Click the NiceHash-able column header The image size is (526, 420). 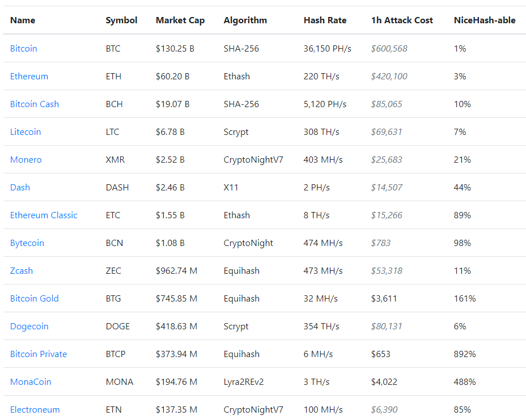(x=485, y=20)
